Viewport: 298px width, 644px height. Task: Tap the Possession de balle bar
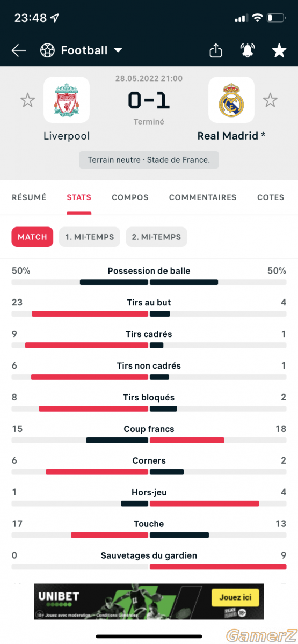pos(149,282)
